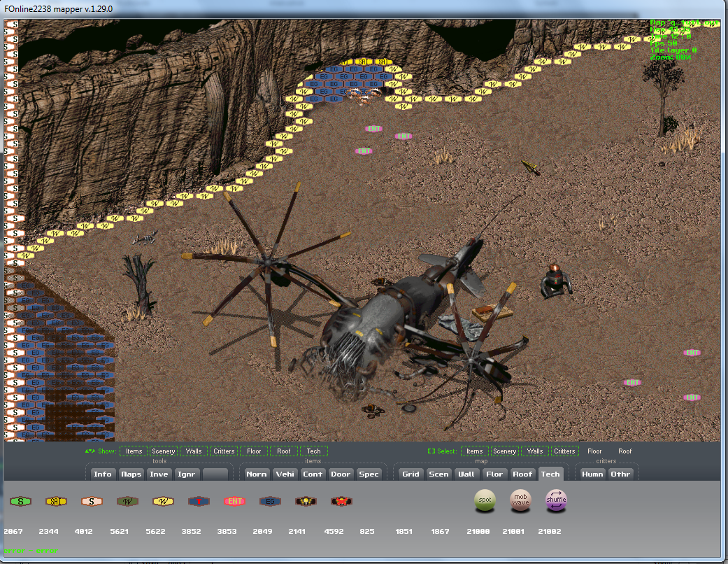Select the crossed-out red X marker in palette

(341, 501)
